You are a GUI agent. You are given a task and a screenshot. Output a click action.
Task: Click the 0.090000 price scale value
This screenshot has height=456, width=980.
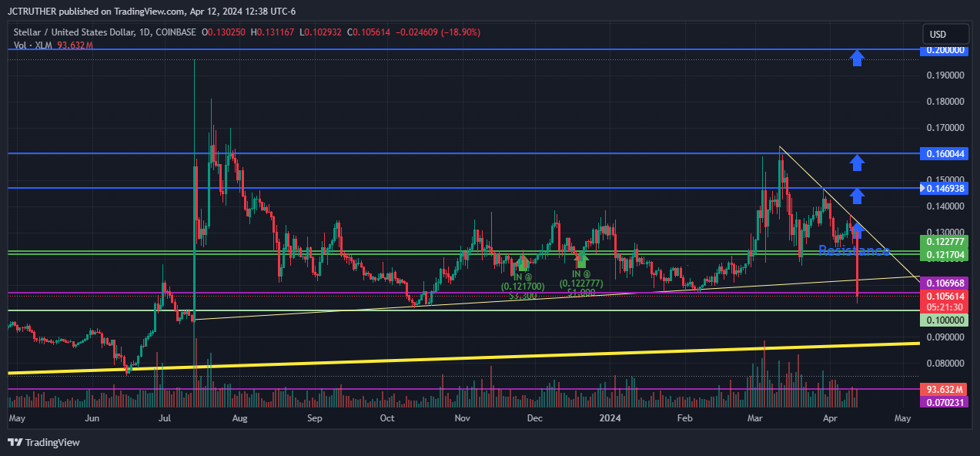[x=944, y=337]
